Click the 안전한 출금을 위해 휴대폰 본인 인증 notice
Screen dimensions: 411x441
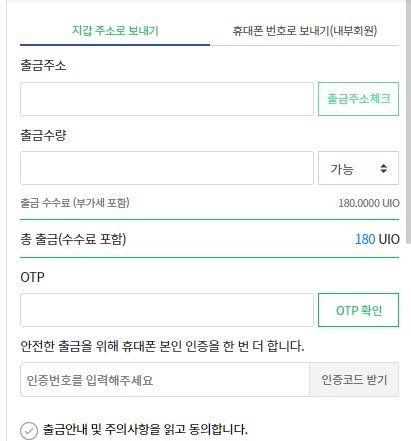pyautogui.click(x=162, y=346)
